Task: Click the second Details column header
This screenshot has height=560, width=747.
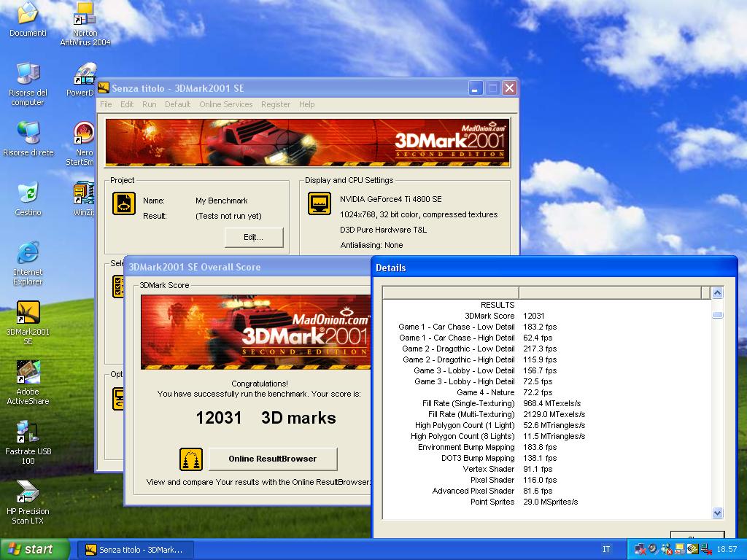Action: (x=611, y=292)
